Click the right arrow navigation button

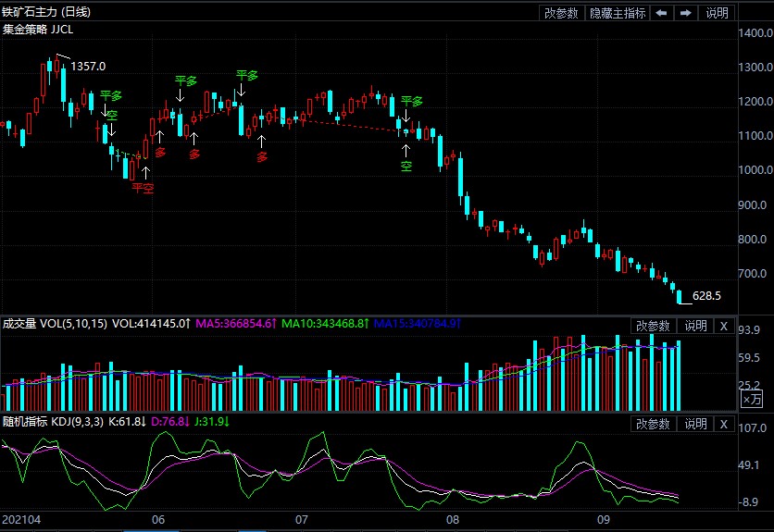[x=685, y=13]
